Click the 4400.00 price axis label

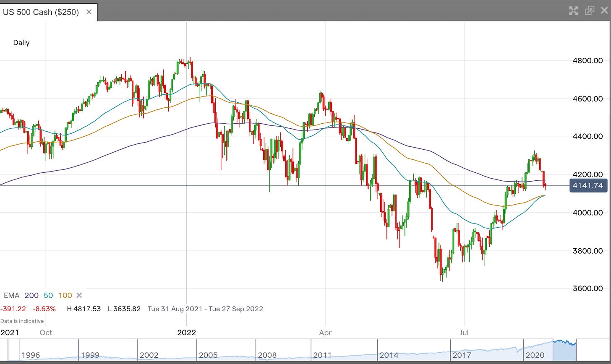click(587, 136)
